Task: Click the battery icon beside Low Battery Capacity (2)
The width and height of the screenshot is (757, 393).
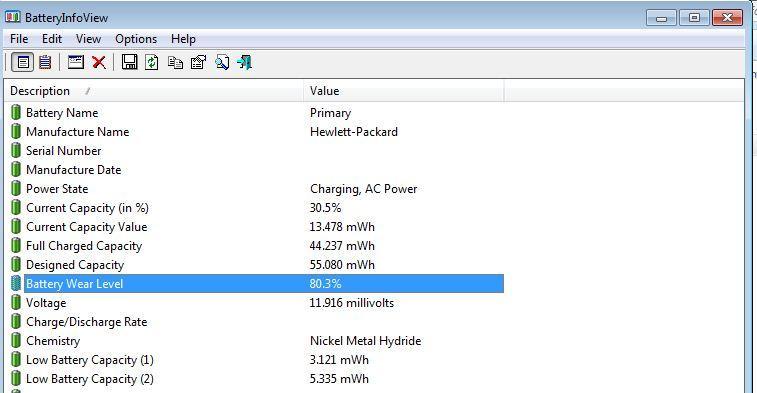Action: 16,379
